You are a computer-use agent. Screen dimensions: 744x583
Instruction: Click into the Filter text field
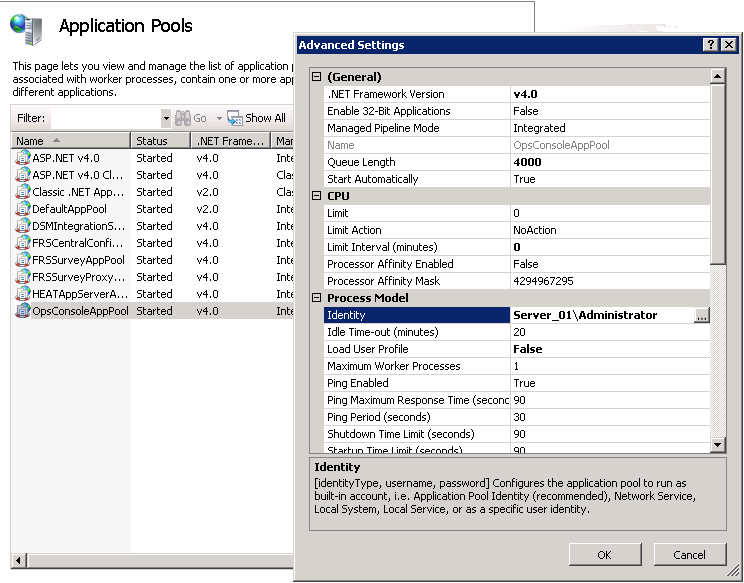(x=105, y=118)
